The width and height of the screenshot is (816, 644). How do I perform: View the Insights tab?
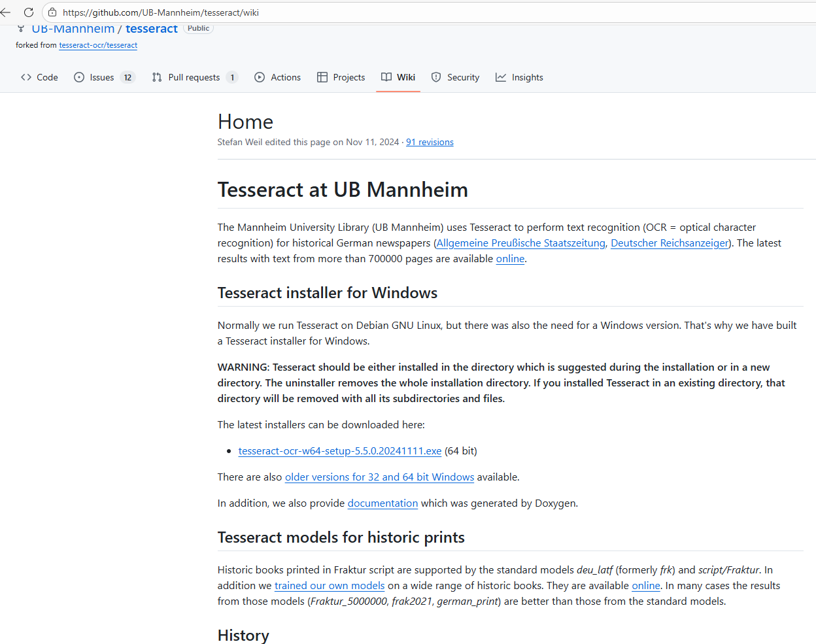pyautogui.click(x=519, y=77)
